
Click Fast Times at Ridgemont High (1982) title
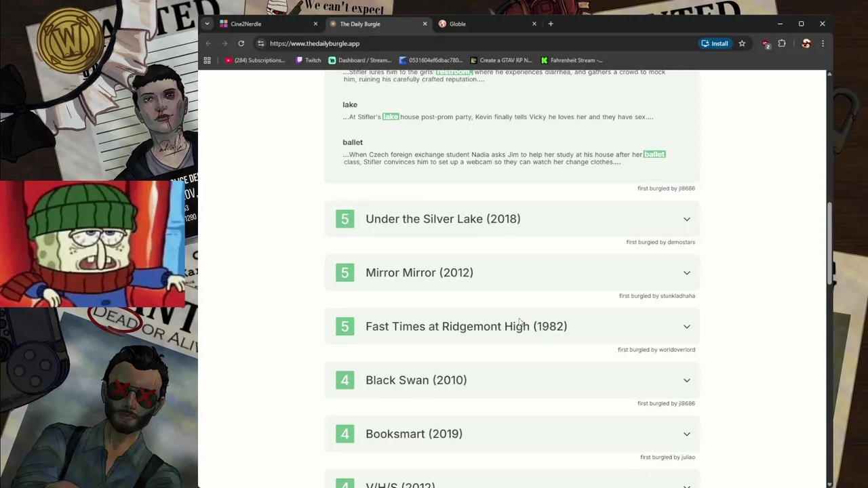click(x=466, y=327)
